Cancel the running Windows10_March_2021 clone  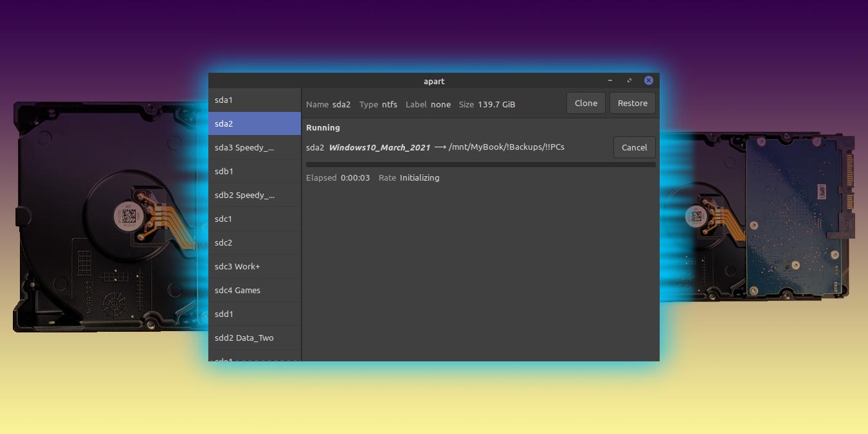point(634,147)
